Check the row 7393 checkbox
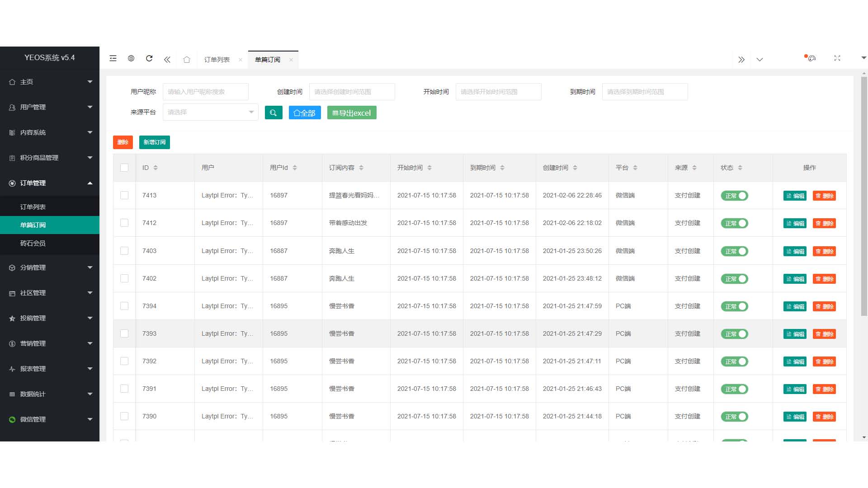Viewport: 868px width, 488px height. pos(124,333)
